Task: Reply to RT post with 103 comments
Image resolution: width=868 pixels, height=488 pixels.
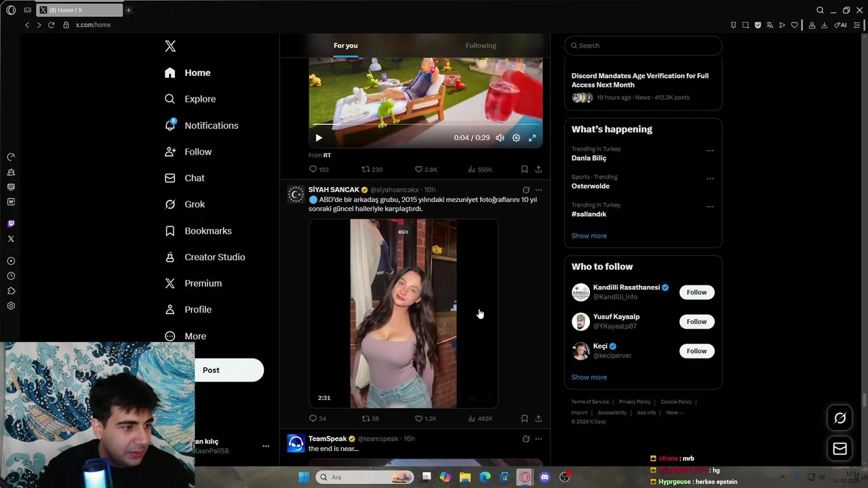Action: pos(319,169)
